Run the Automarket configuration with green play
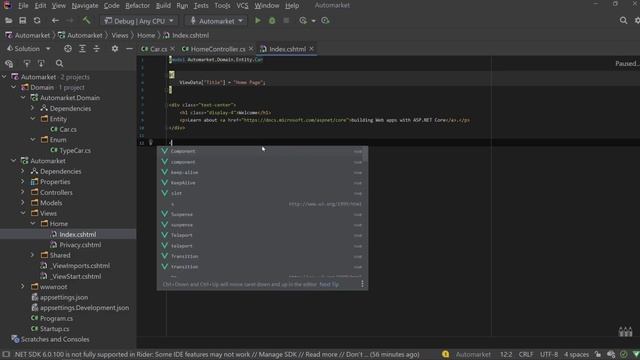The height and width of the screenshot is (360, 640). [x=258, y=20]
